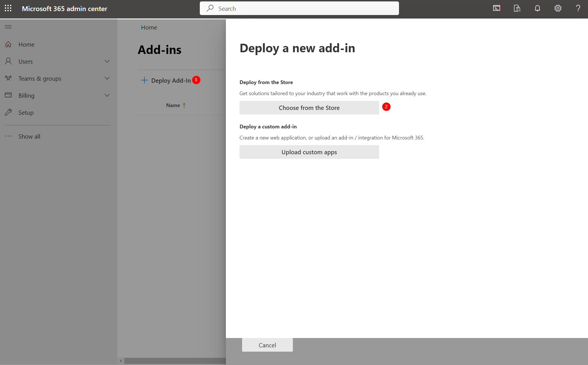Cancel the Deploy a new add-in panel

[267, 345]
